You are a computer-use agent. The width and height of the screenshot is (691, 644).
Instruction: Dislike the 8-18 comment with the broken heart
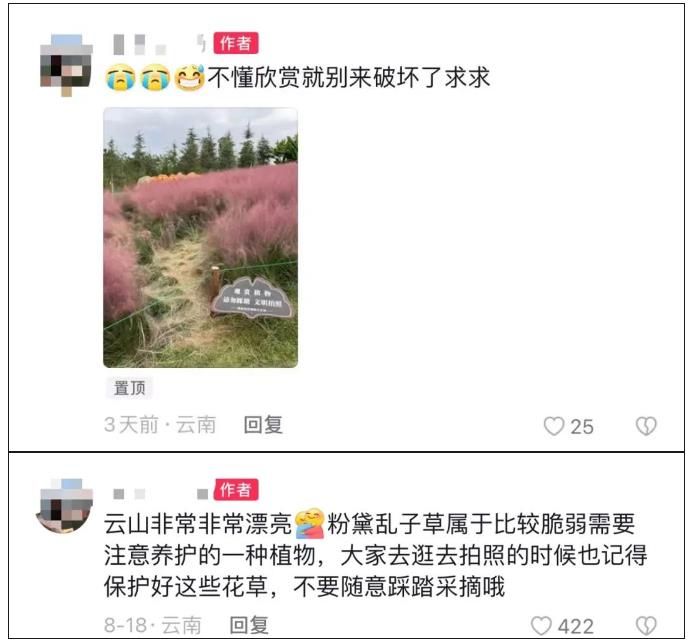pyautogui.click(x=646, y=626)
